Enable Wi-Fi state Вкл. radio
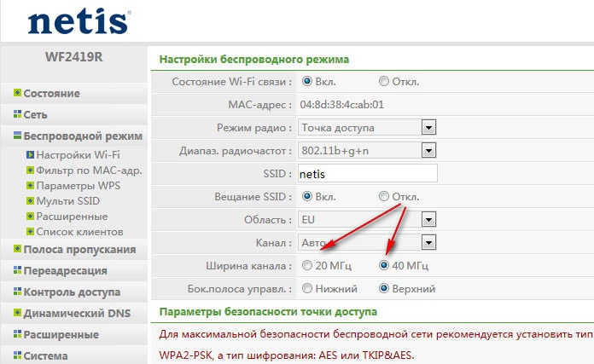 (307, 81)
